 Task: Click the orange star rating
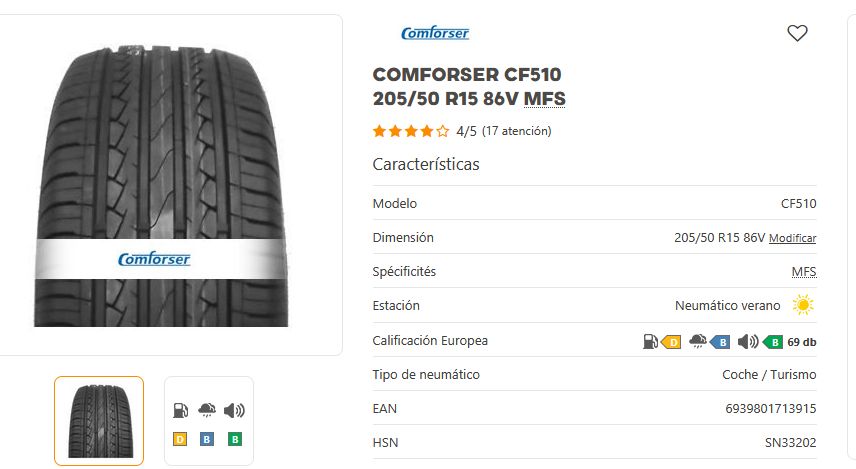(411, 131)
